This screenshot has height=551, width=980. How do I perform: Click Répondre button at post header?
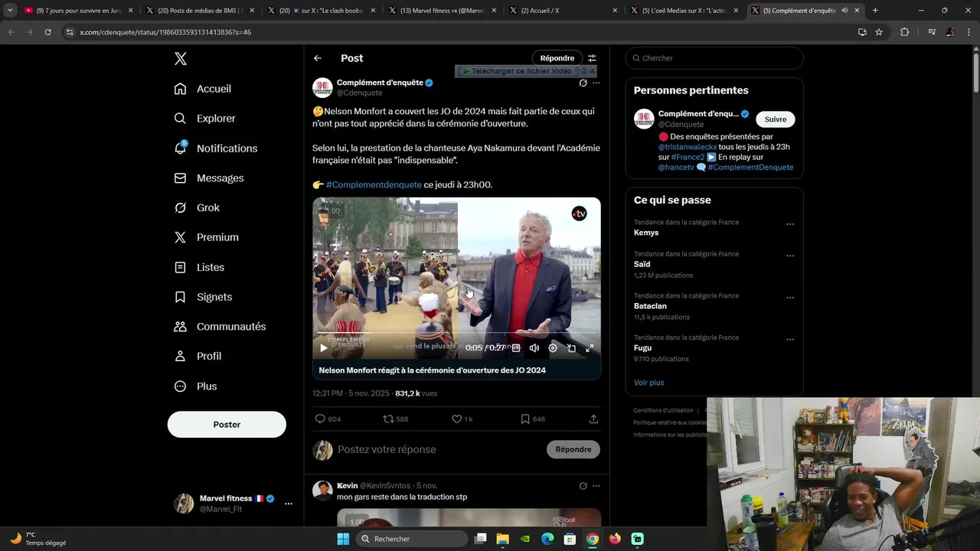tap(557, 58)
